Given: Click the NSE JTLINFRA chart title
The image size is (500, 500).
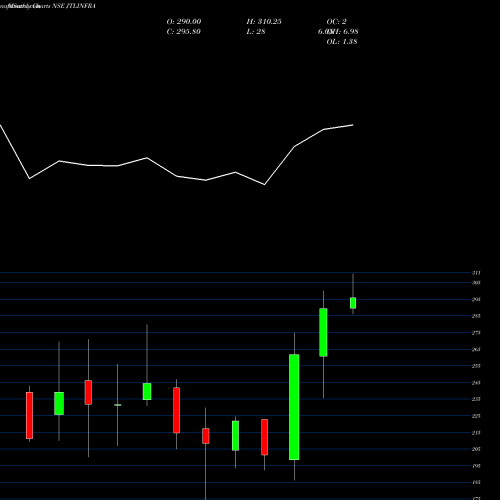Looking at the screenshot, I should [74, 6].
